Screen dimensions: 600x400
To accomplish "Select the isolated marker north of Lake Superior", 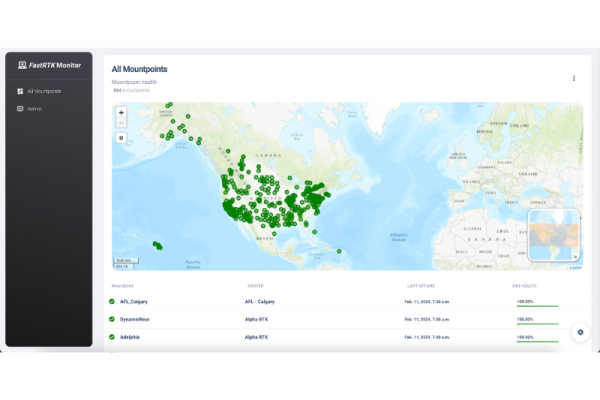I will click(290, 178).
